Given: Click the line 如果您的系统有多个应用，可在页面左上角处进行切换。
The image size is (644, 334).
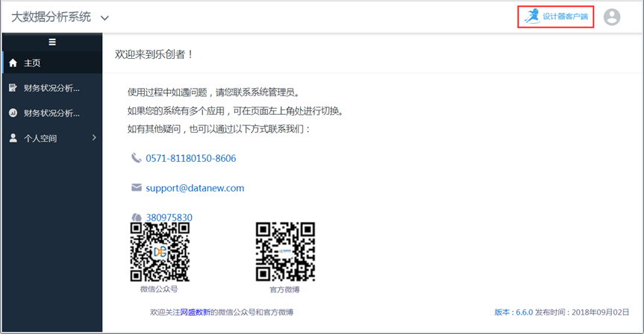Looking at the screenshot, I should click(235, 111).
